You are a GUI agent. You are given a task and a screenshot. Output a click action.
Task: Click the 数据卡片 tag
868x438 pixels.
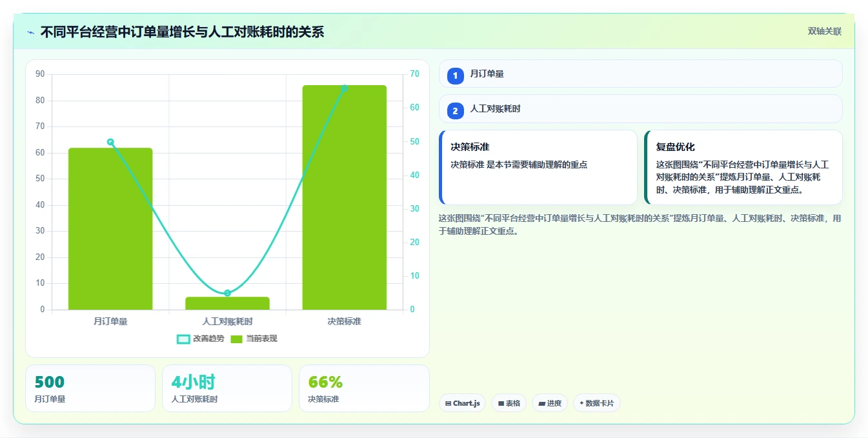pos(597,403)
